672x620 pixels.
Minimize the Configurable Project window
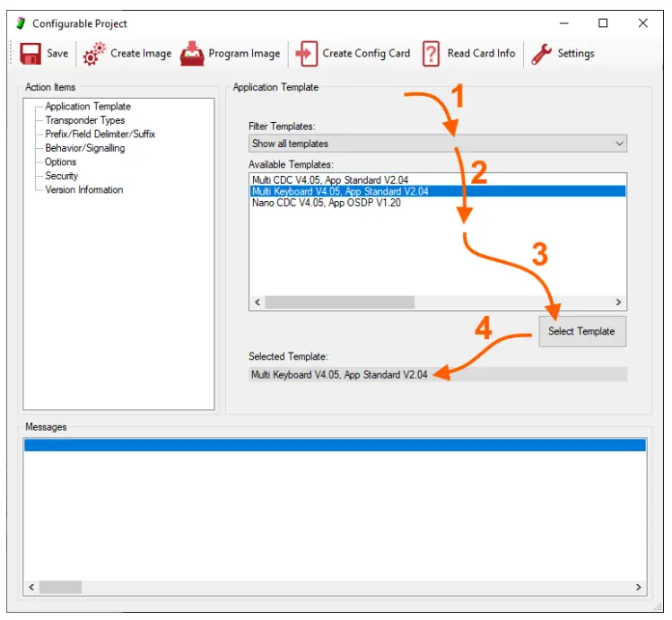(x=564, y=23)
